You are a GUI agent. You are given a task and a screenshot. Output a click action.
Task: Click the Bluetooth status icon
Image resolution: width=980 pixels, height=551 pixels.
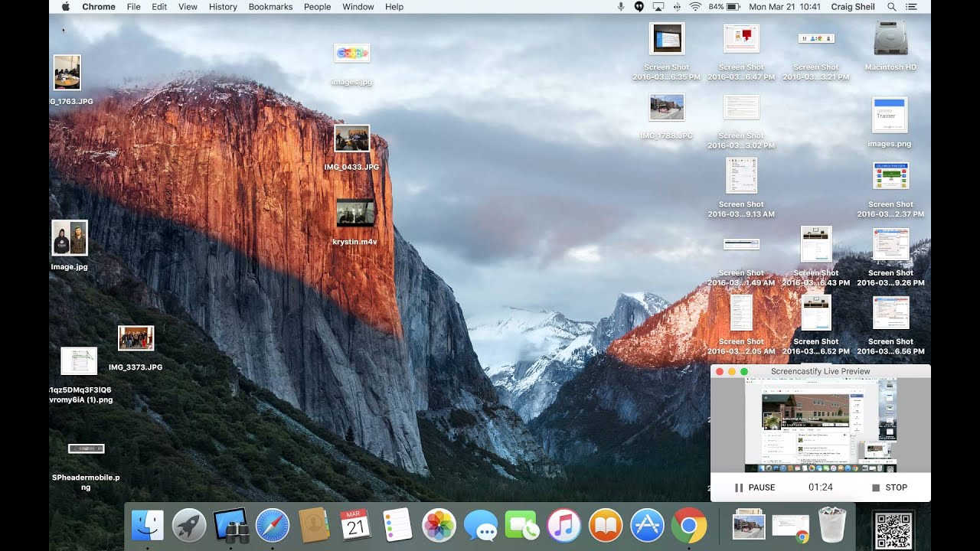click(677, 7)
